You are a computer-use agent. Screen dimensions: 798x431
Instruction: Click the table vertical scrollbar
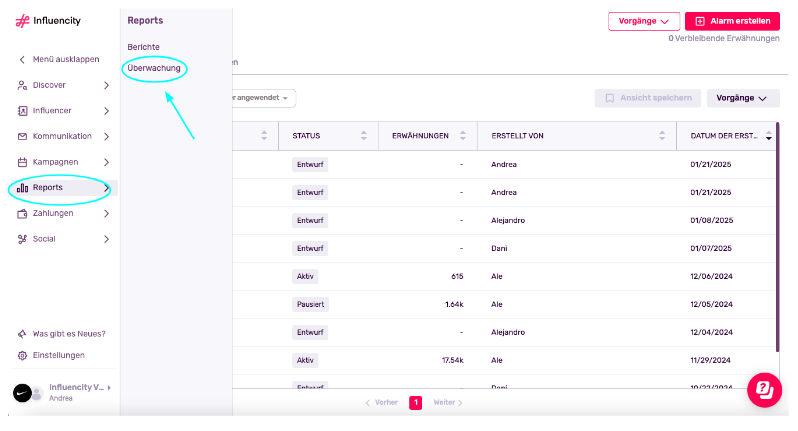[x=777, y=237]
